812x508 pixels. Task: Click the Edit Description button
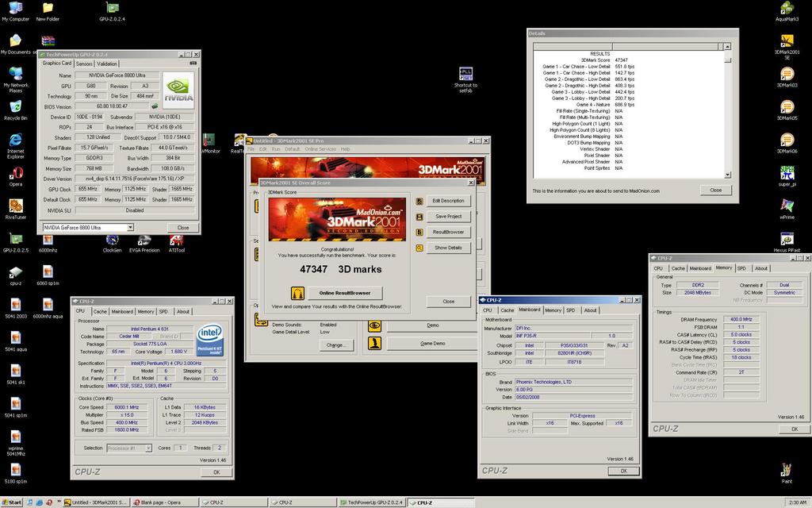449,201
